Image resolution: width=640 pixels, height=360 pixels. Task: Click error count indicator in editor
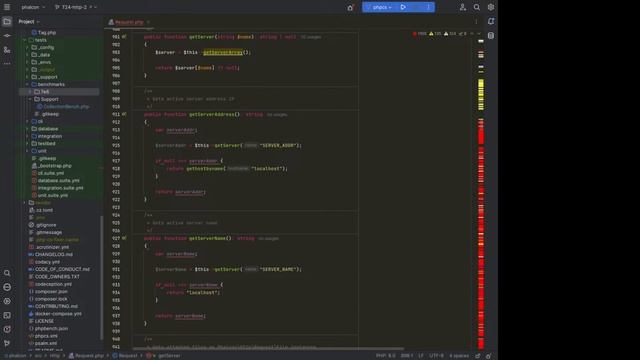click(420, 34)
